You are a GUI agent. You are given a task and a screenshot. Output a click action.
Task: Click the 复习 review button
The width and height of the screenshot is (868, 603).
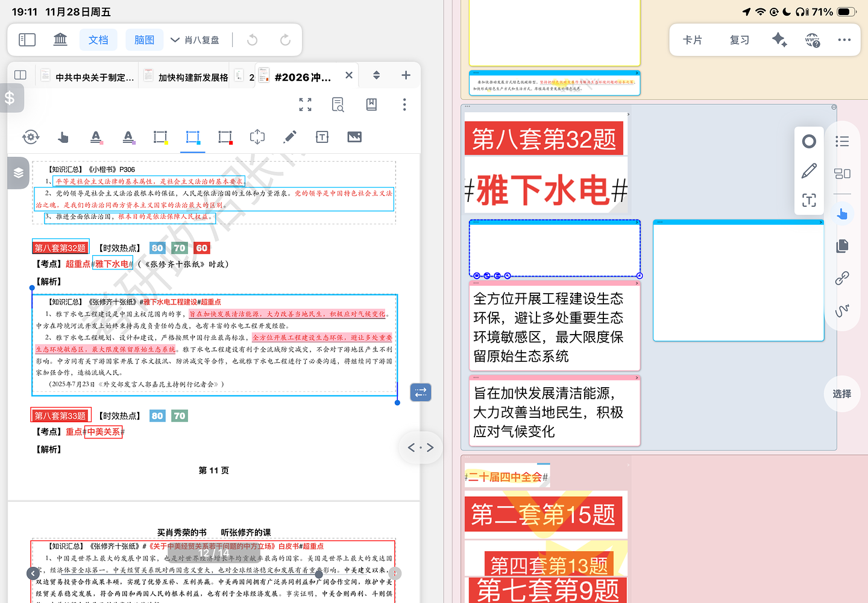click(x=739, y=40)
